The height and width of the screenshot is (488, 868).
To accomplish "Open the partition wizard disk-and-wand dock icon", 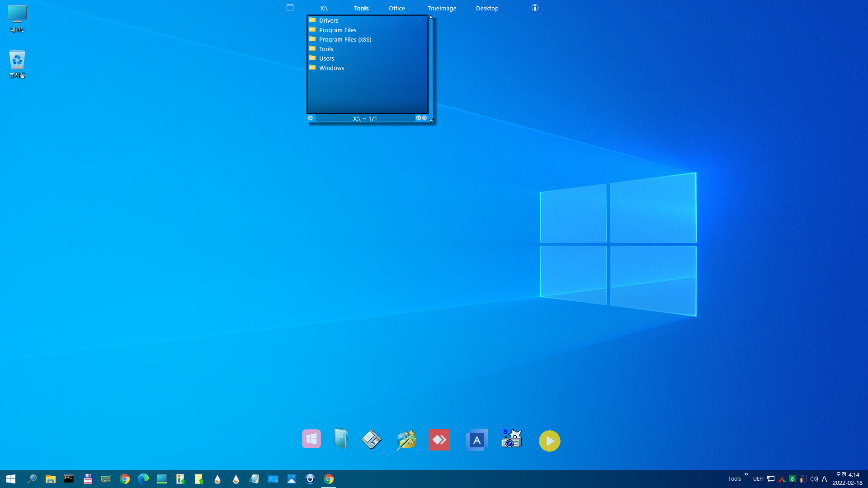I will click(406, 440).
